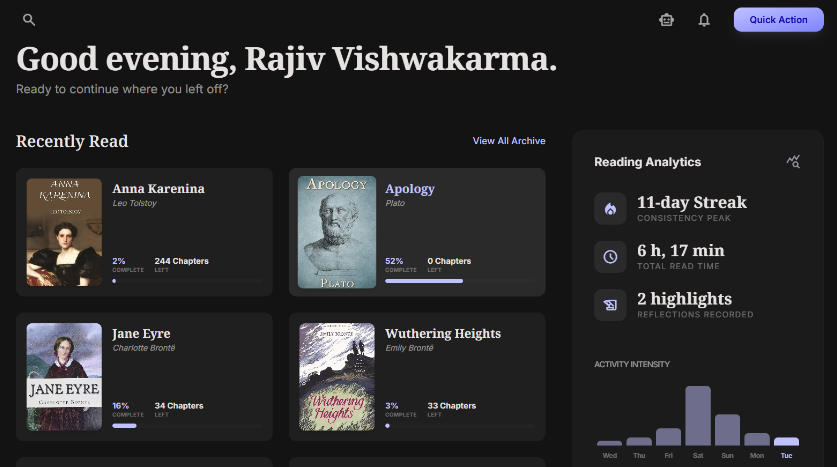837x467 pixels.
Task: Click the 'Leo Tolstoy' author name
Action: point(135,203)
